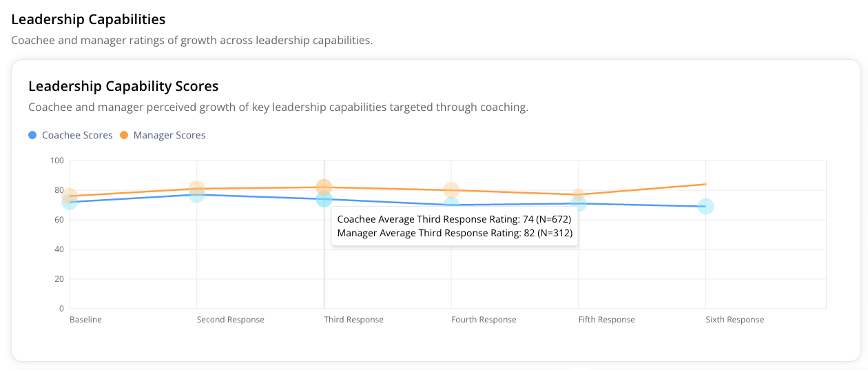Click the Baseline x-axis label
The image size is (868, 370).
point(85,320)
